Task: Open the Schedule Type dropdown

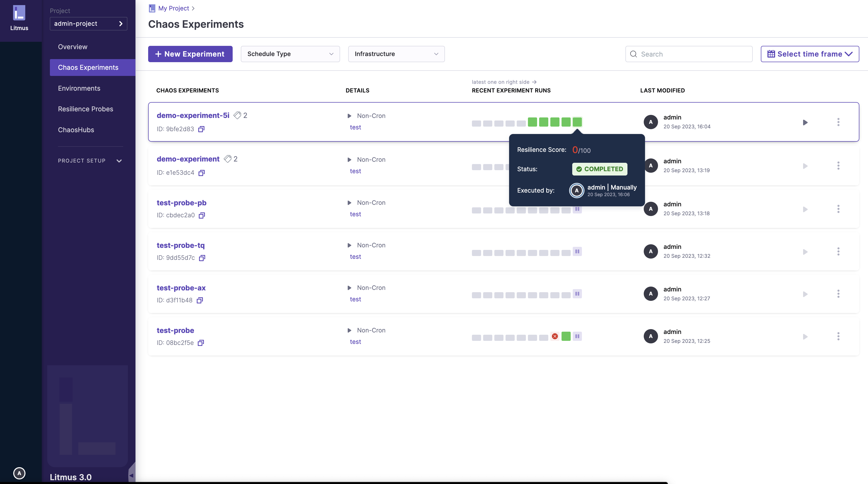Action: click(x=290, y=54)
